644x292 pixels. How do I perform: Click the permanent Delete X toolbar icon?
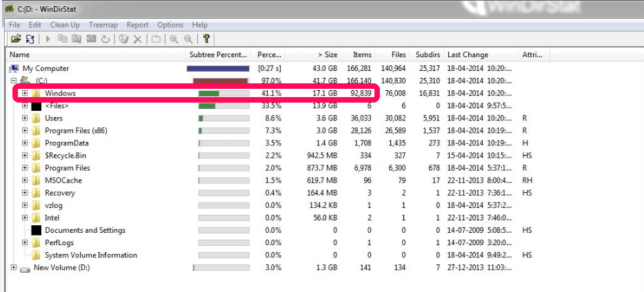point(138,39)
